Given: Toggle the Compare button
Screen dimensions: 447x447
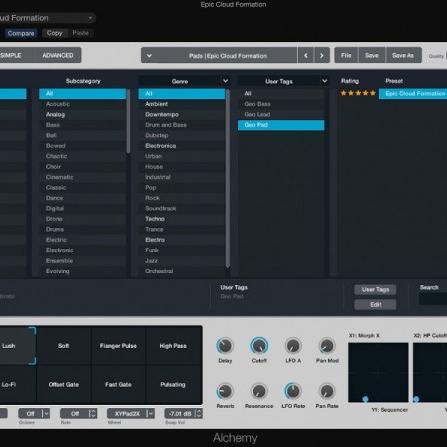Looking at the screenshot, I should [x=21, y=33].
